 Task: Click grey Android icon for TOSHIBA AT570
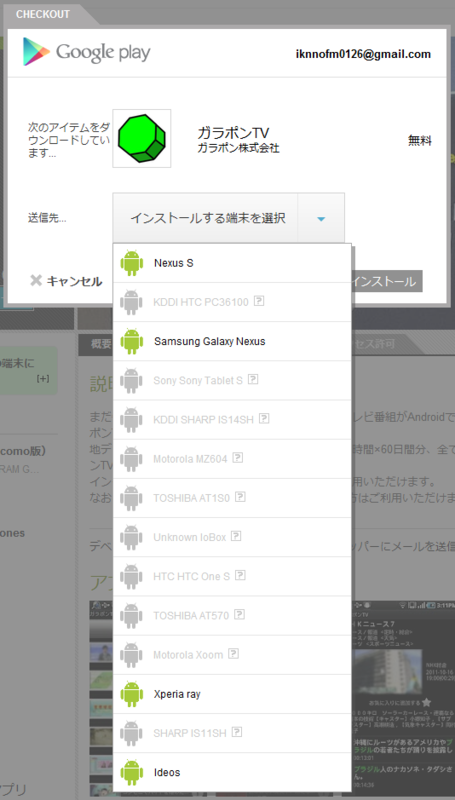point(132,616)
